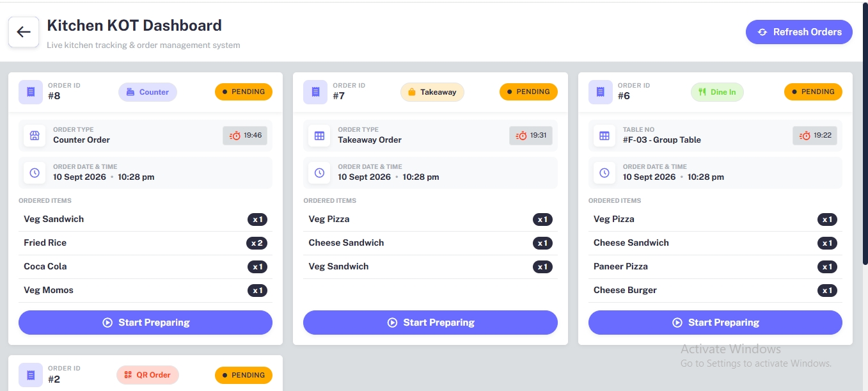The width and height of the screenshot is (868, 391).
Task: Click Kitchen KOT Dashboard title
Action: pos(134,26)
